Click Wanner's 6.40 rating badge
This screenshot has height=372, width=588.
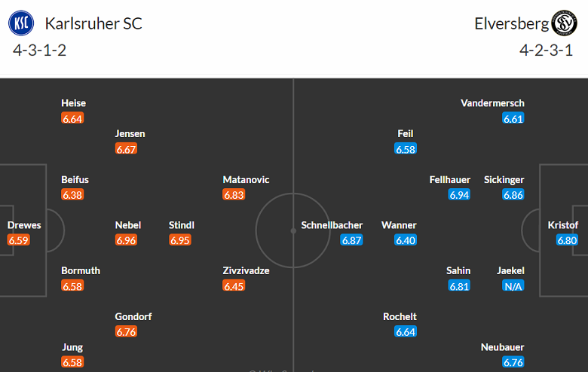pyautogui.click(x=406, y=240)
